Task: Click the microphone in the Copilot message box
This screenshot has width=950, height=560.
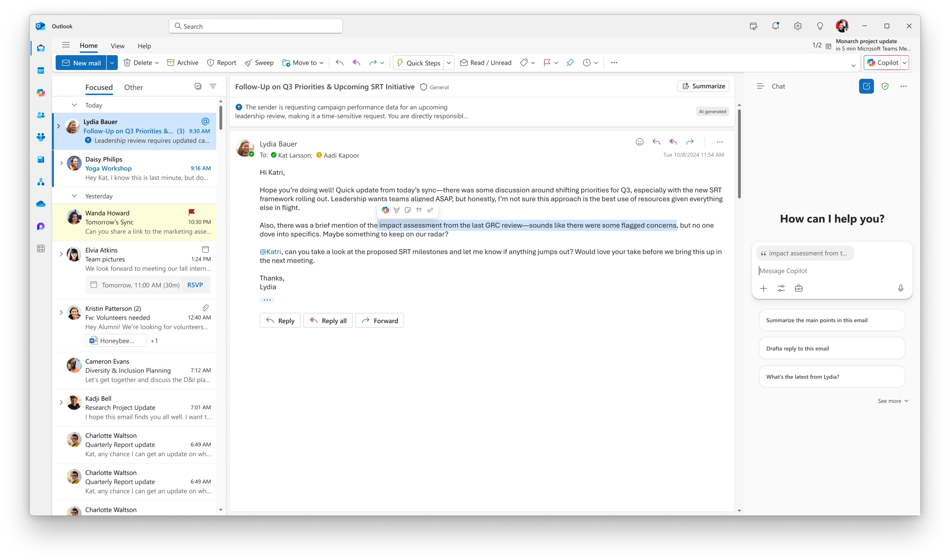Action: 901,288
